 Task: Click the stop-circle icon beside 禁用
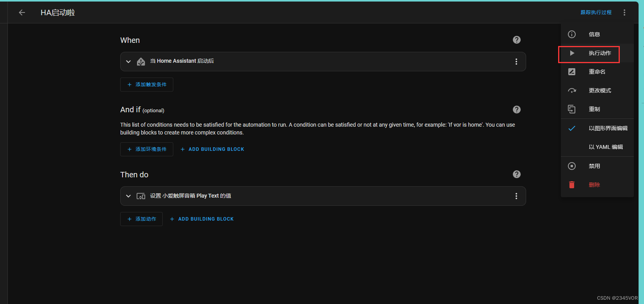point(572,166)
